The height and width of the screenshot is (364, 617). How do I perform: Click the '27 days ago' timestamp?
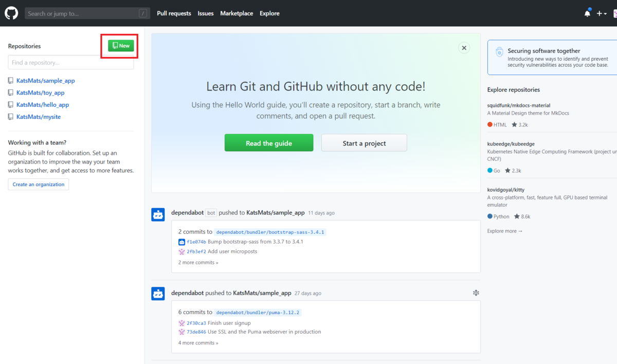click(x=308, y=294)
